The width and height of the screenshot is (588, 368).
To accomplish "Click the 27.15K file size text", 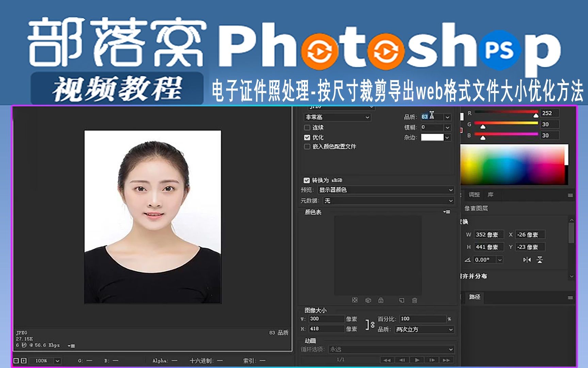I will 24,339.
